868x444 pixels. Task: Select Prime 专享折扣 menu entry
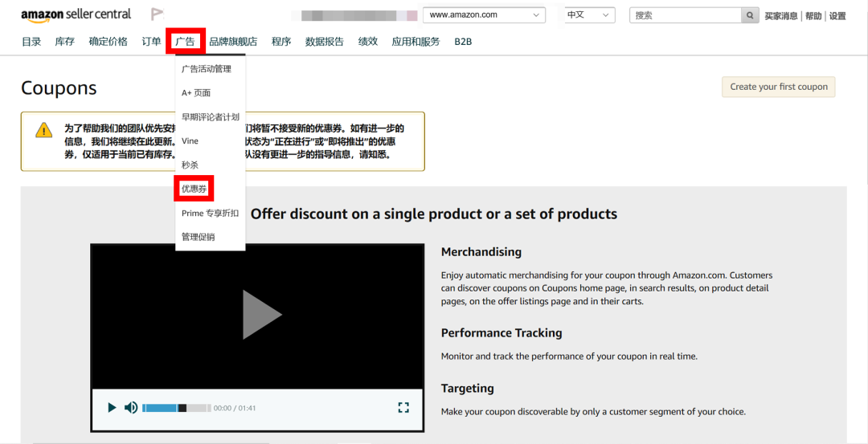pyautogui.click(x=210, y=213)
